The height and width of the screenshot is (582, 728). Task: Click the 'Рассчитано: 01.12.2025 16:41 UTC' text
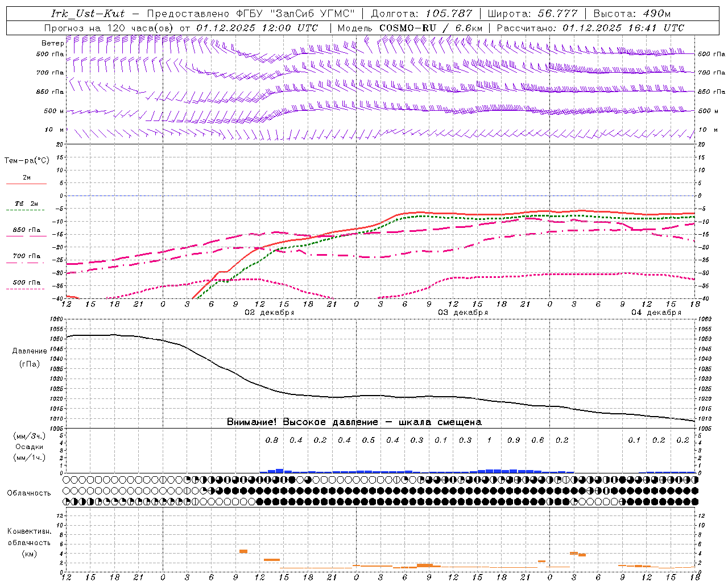(x=590, y=28)
